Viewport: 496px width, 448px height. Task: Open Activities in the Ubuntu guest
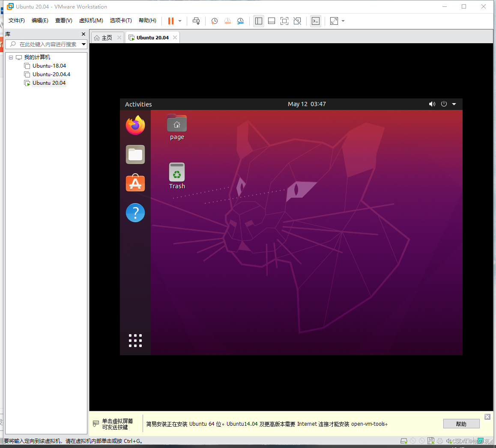click(138, 104)
